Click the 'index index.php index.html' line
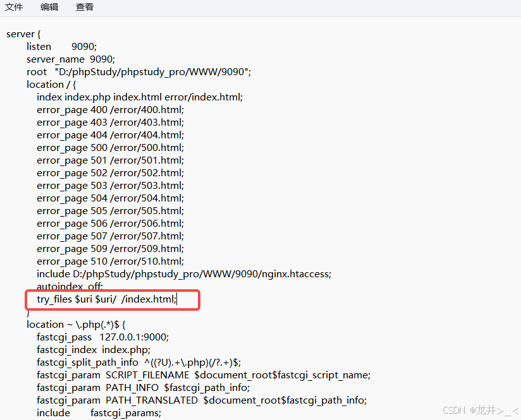Viewport: 521px width, 420px height. [140, 97]
